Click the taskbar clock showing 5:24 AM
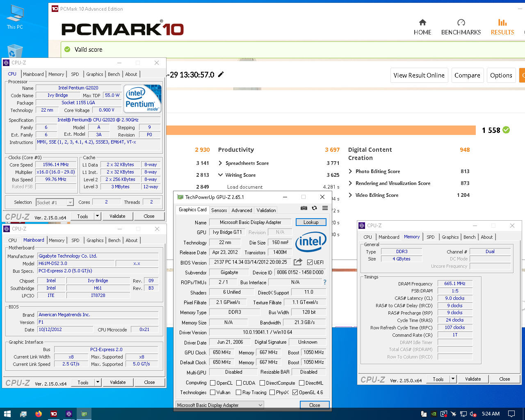This screenshot has width=525, height=420. (491, 414)
